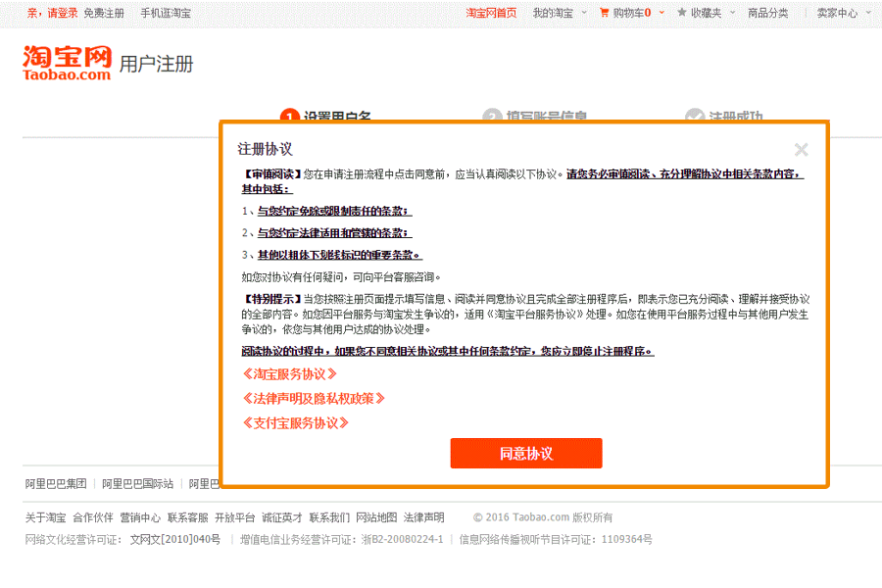Expand the 我的淘宝 dropdown arrow
882x588 pixels.
(584, 13)
